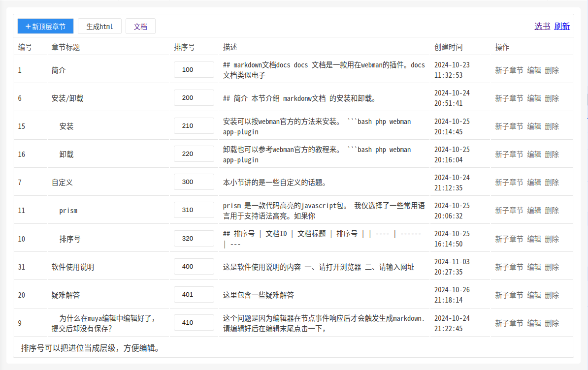Click the chapter title 疑难解答
The width and height of the screenshot is (588, 370).
point(65,296)
